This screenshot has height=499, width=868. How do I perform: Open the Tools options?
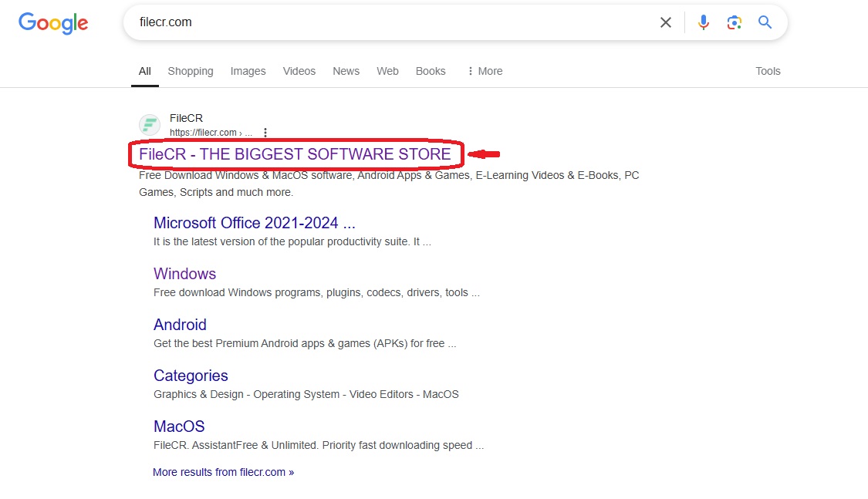click(x=768, y=71)
